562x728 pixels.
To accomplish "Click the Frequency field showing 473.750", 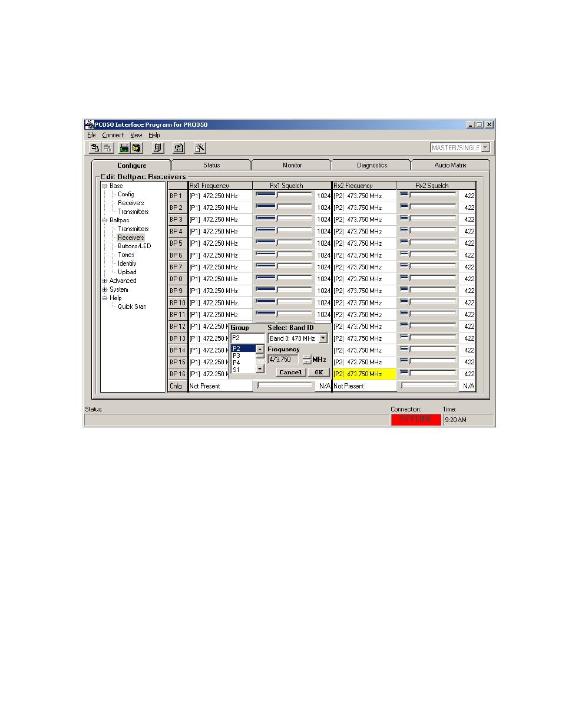I will coord(283,360).
